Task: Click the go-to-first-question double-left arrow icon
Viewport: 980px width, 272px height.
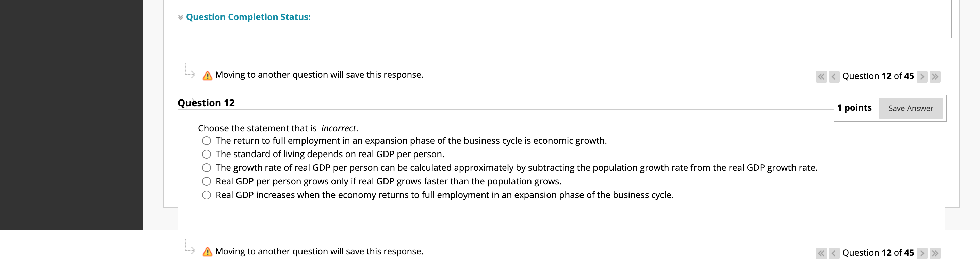Action: (821, 77)
